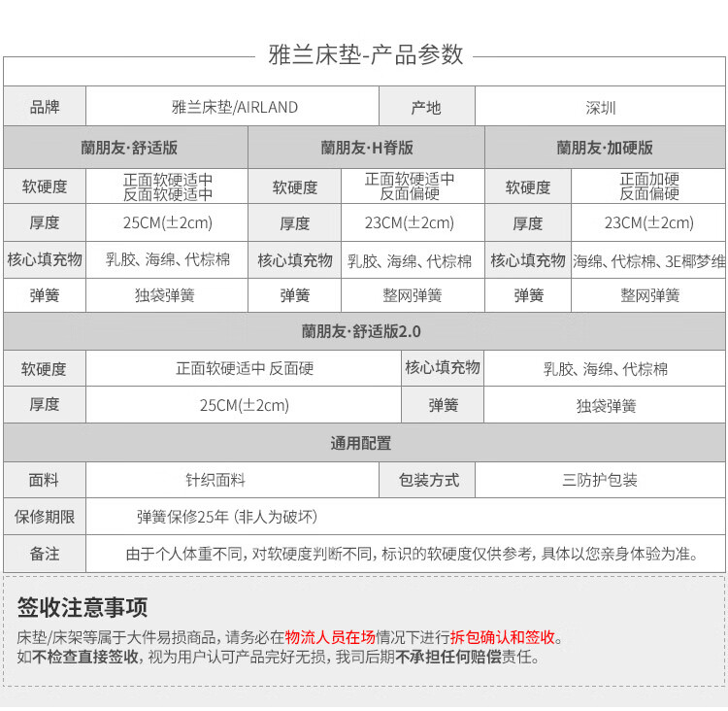Click the header 蘭朋友·舒适版2.0

point(361,331)
